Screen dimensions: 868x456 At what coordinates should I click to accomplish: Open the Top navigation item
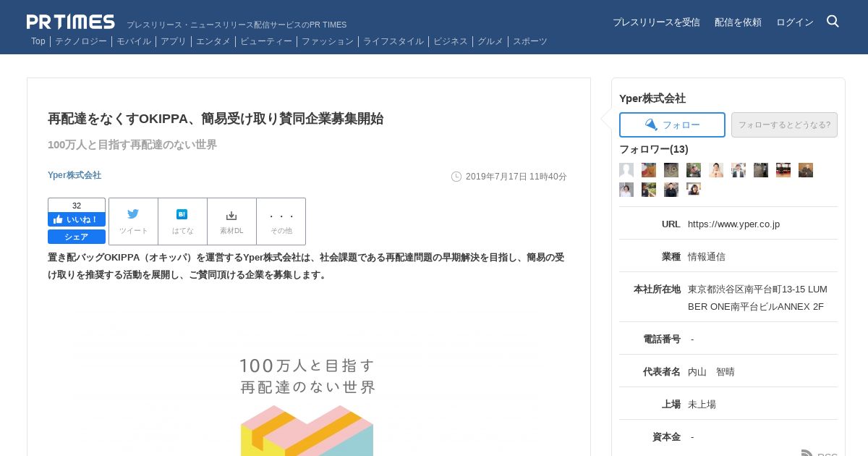point(38,41)
